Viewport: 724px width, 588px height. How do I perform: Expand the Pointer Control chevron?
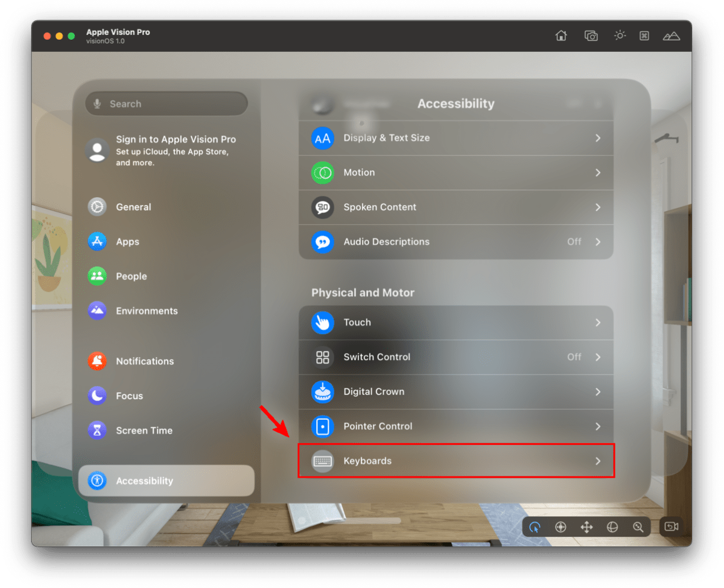(598, 426)
